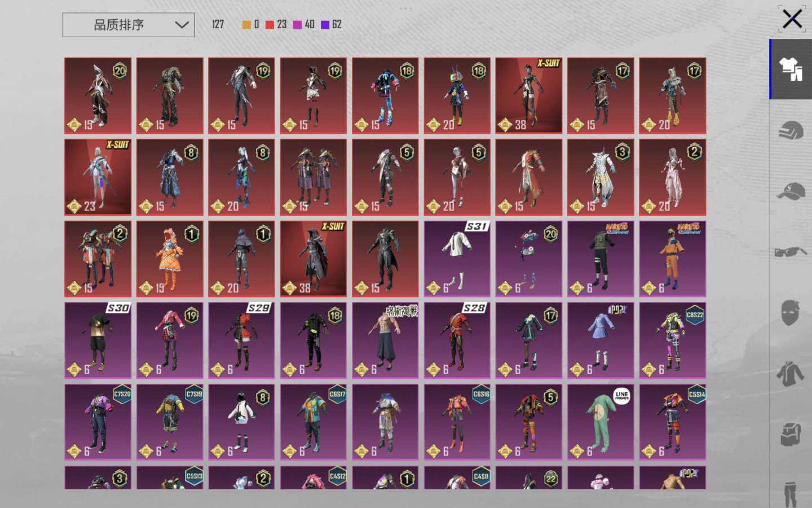Select the pink dress outfit with badge 2
The width and height of the screenshot is (812, 508).
coord(673,177)
